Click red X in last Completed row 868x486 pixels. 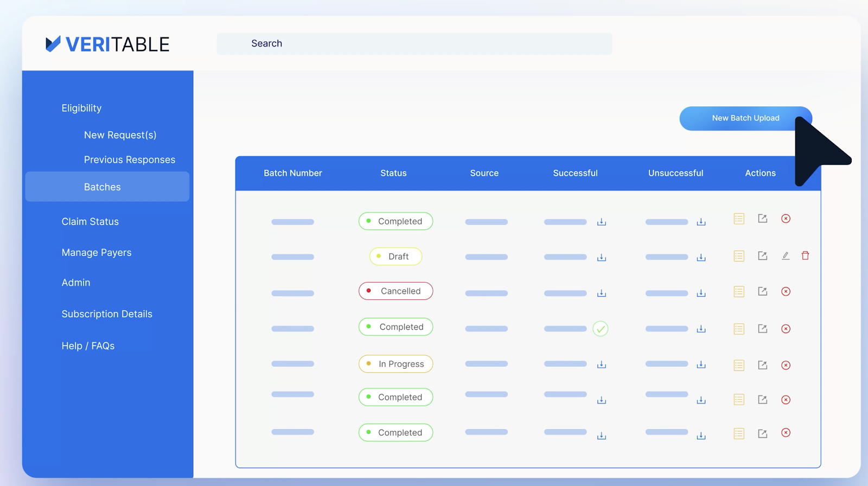point(786,433)
